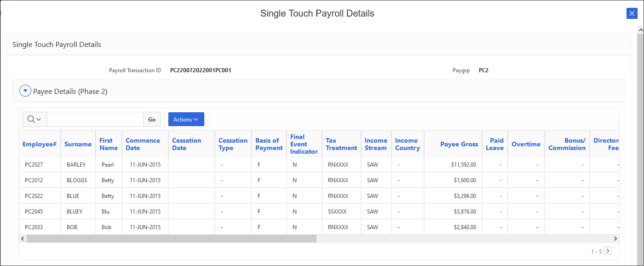Open the search column selector magnifier dropdown
This screenshot has width=644, height=266.
click(34, 119)
